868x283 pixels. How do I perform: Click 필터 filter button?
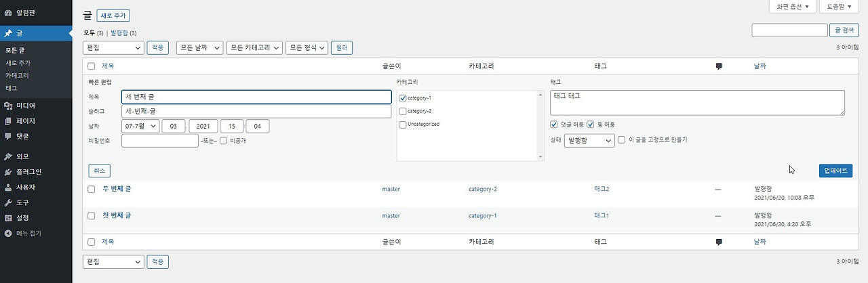point(342,47)
